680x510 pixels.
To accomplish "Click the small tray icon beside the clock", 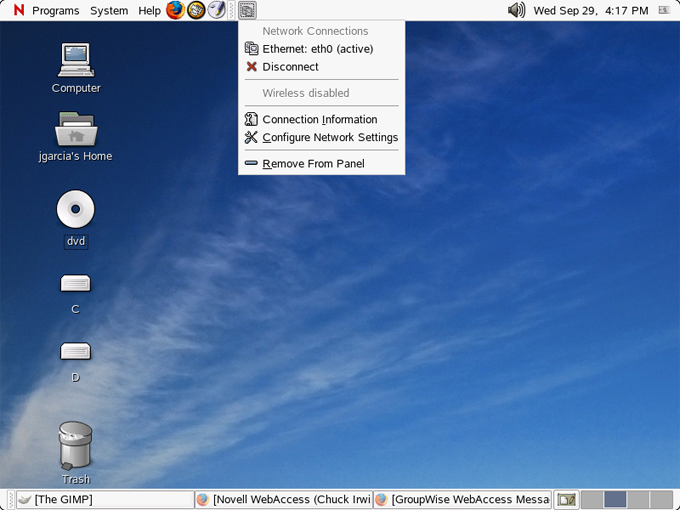I will (664, 10).
